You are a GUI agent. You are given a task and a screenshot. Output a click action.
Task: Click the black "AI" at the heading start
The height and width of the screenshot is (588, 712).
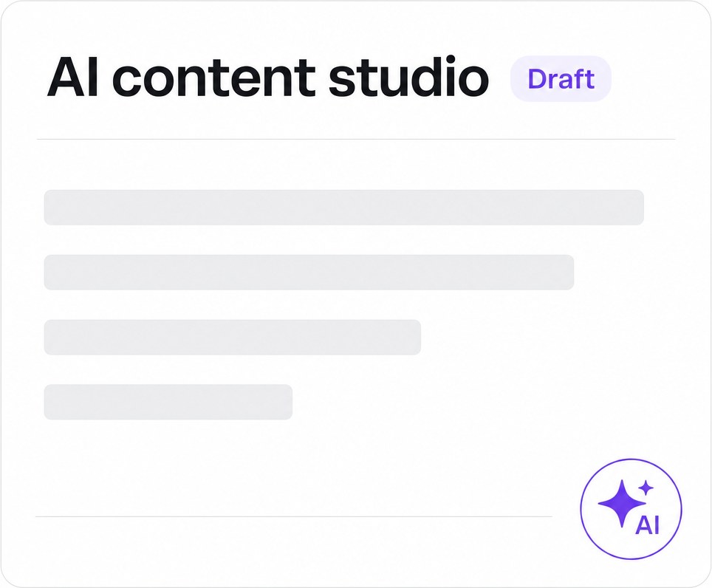(72, 77)
